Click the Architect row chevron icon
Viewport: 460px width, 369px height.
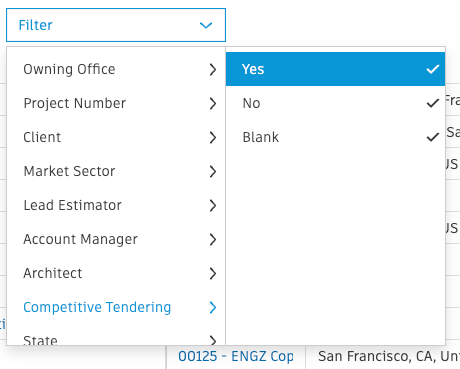[213, 273]
